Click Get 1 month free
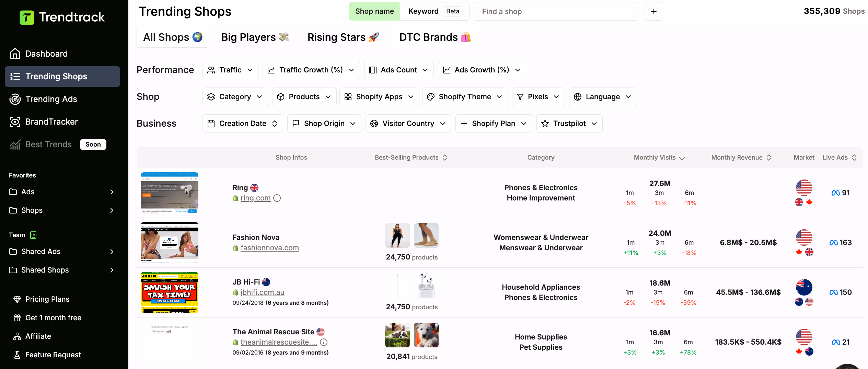The width and height of the screenshot is (868, 369). (x=53, y=318)
